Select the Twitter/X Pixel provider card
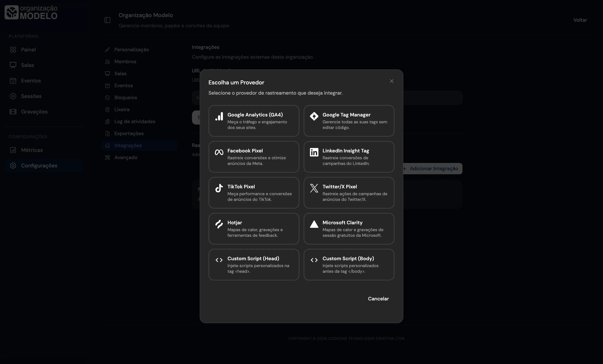Image resolution: width=603 pixels, height=364 pixels. (349, 193)
